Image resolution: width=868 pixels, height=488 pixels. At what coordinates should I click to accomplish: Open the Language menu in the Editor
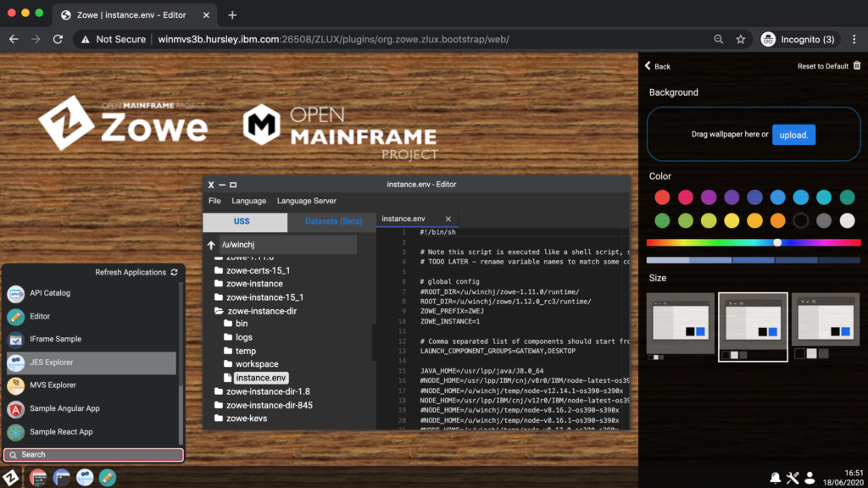coord(249,201)
